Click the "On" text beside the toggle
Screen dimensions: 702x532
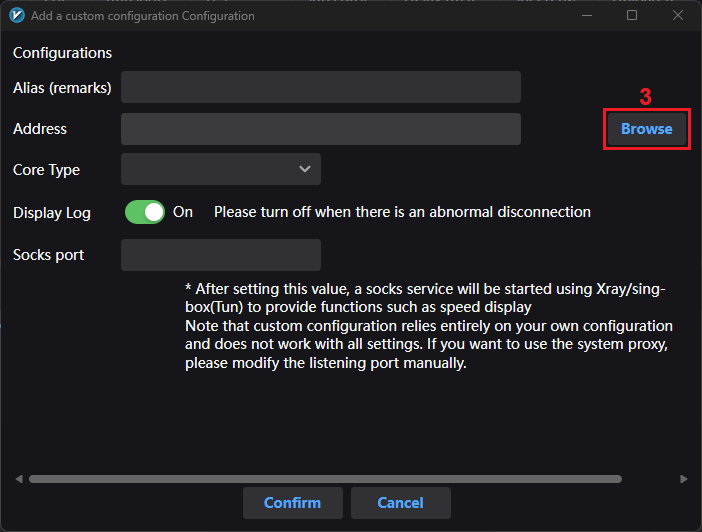coord(183,212)
